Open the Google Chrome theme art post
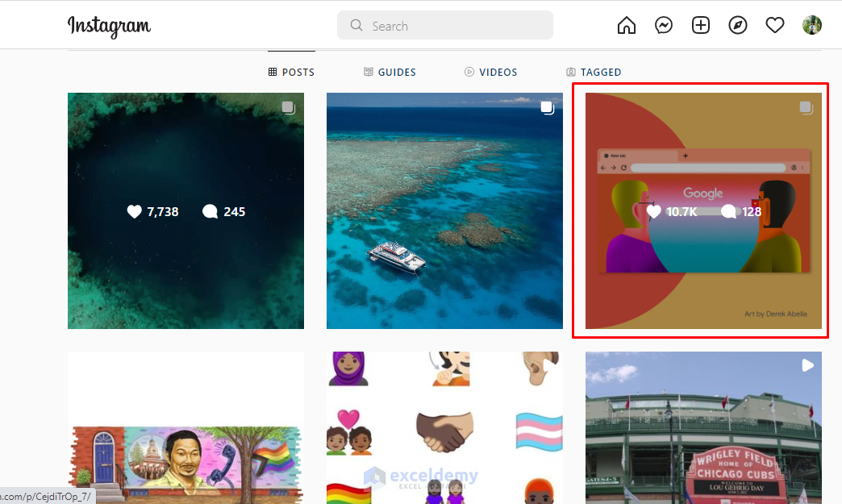Viewport: 842px width, 504px height. point(703,211)
